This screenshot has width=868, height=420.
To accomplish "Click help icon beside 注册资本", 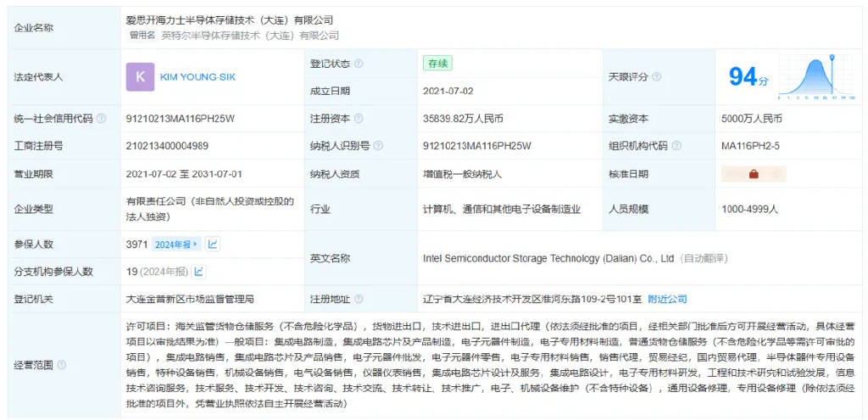I will (359, 119).
